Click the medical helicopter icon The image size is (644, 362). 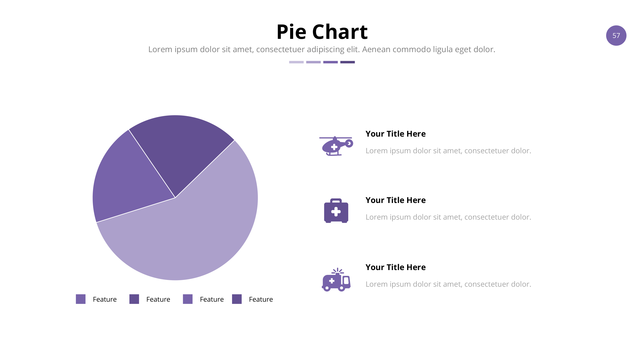[335, 146]
